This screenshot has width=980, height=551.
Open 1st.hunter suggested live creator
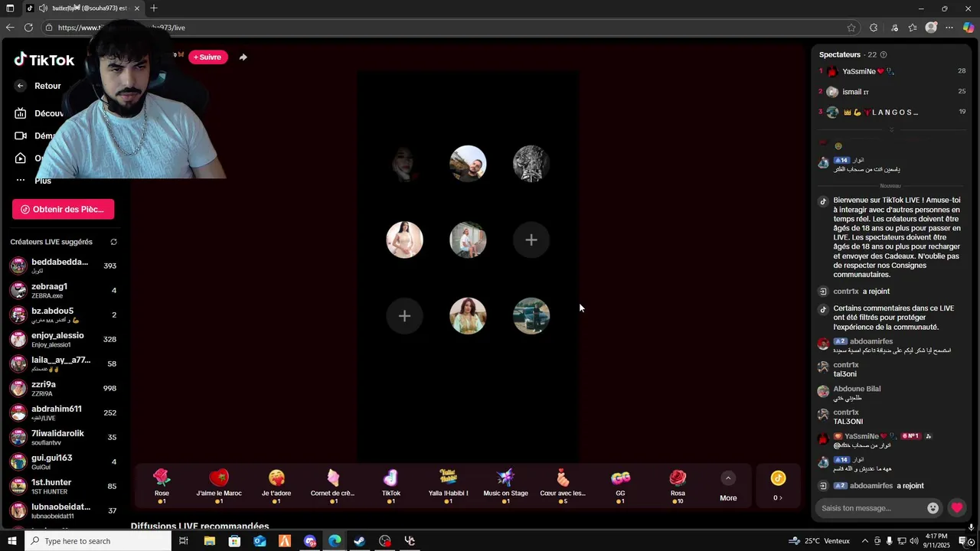pyautogui.click(x=64, y=486)
